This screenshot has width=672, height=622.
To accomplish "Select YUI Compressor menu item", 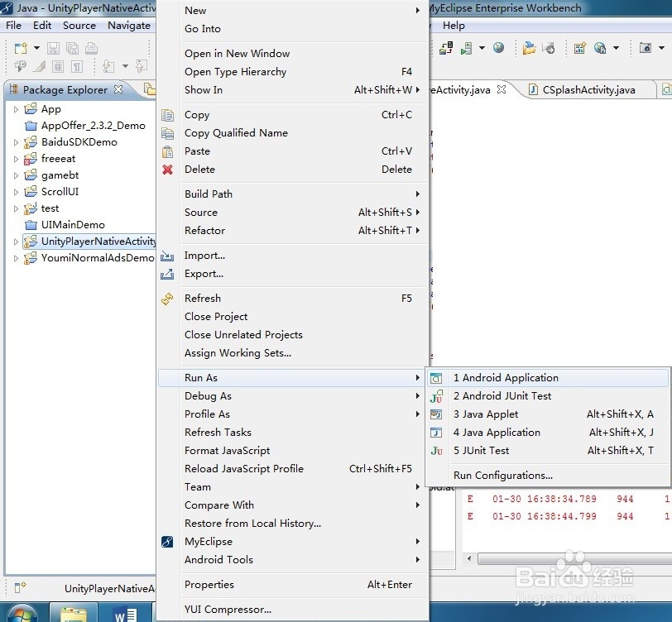I will coord(294,610).
